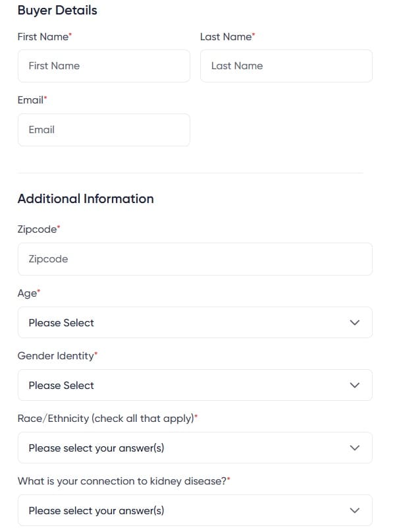This screenshot has height=532, width=401.
Task: Click the Gender Identity chevron arrow
Action: point(355,386)
